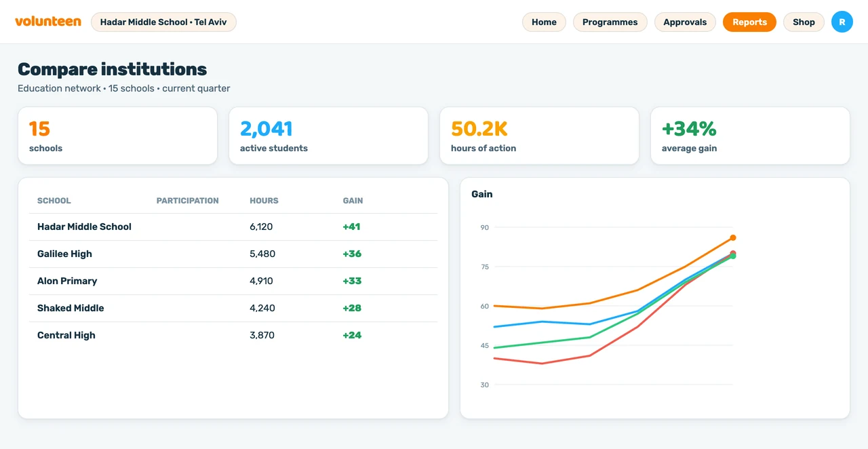Click the 30 axis label on chart
The width and height of the screenshot is (868, 449).
click(x=485, y=385)
